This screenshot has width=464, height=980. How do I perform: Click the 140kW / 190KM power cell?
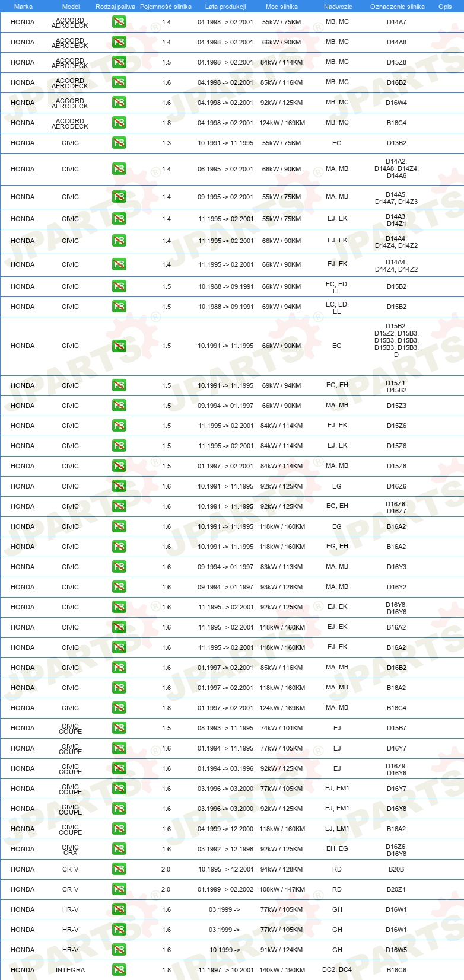tap(282, 970)
